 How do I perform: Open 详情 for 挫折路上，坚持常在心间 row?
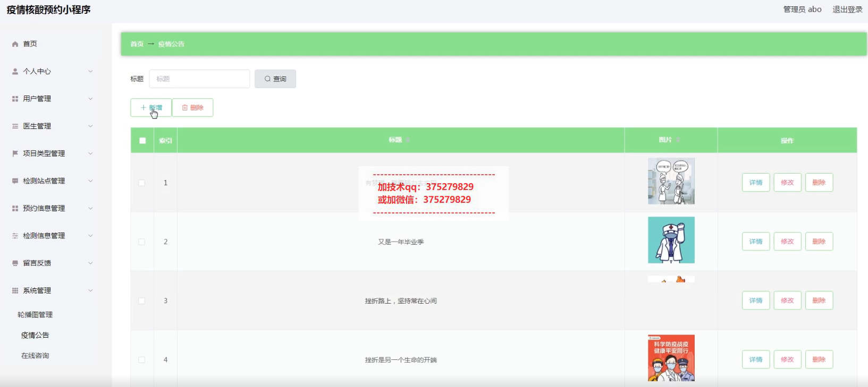point(756,300)
